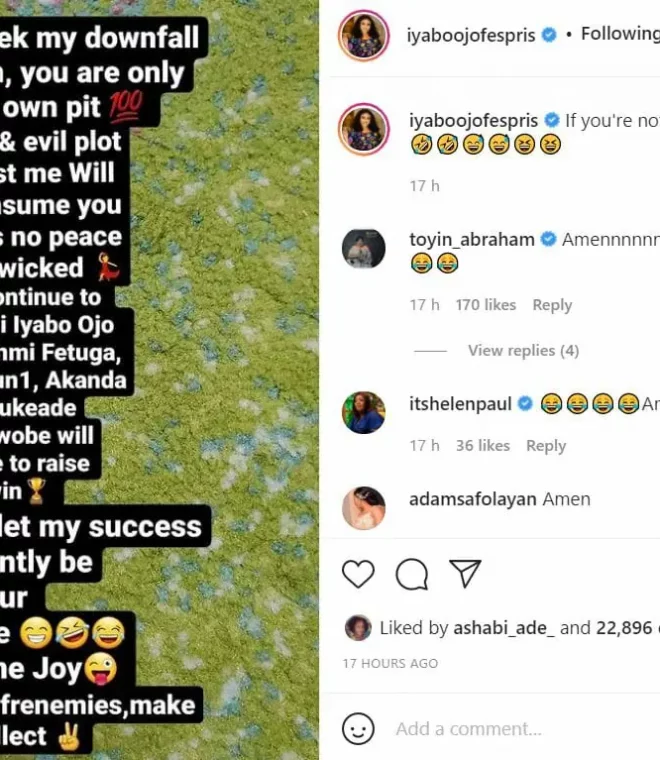Like the post with the heart icon
660x760 pixels.
click(358, 573)
